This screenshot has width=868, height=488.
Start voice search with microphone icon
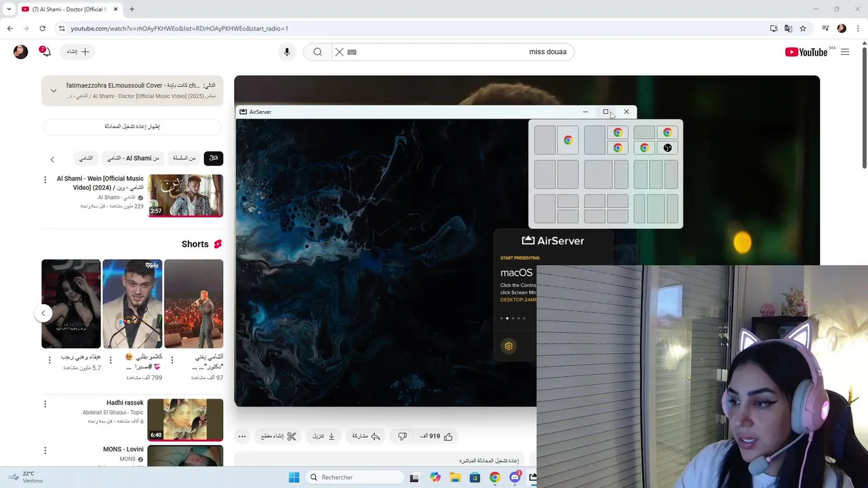click(287, 52)
